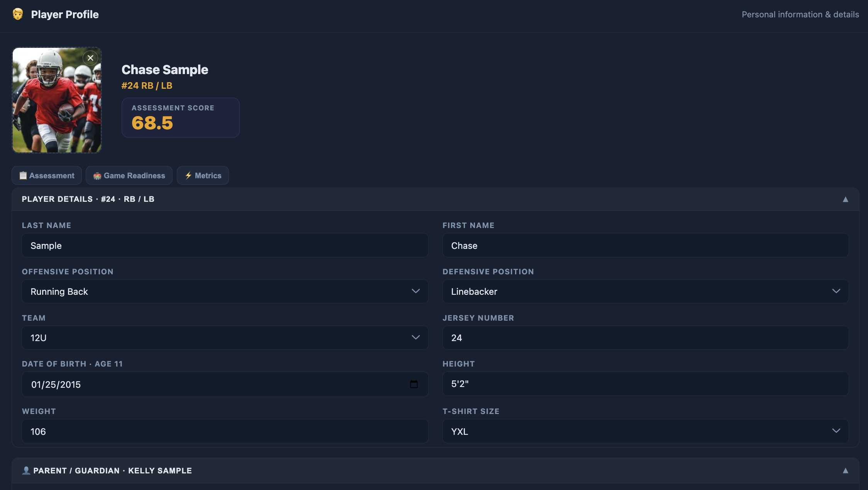
Task: Collapse the Parent / Guardian section
Action: (x=846, y=470)
